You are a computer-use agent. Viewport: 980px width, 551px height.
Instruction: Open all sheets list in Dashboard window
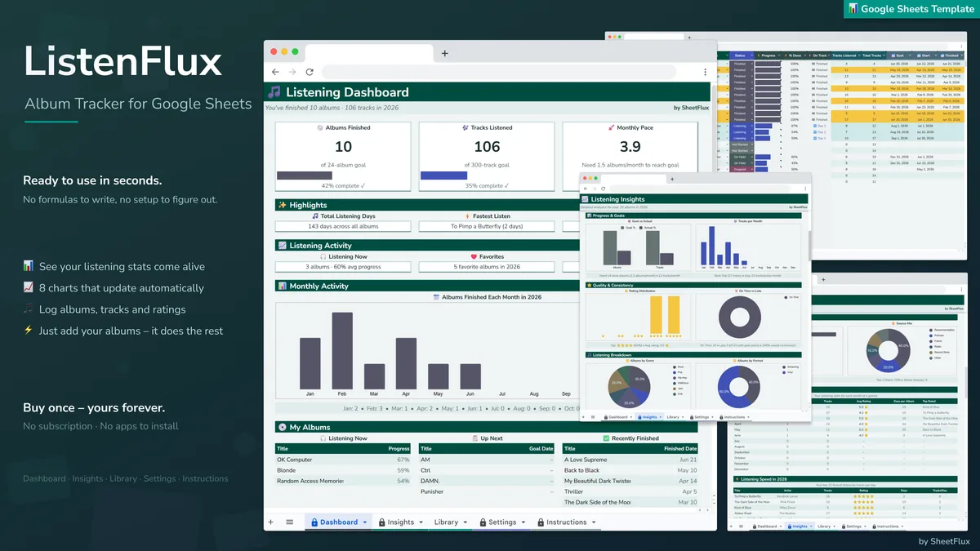coord(289,522)
